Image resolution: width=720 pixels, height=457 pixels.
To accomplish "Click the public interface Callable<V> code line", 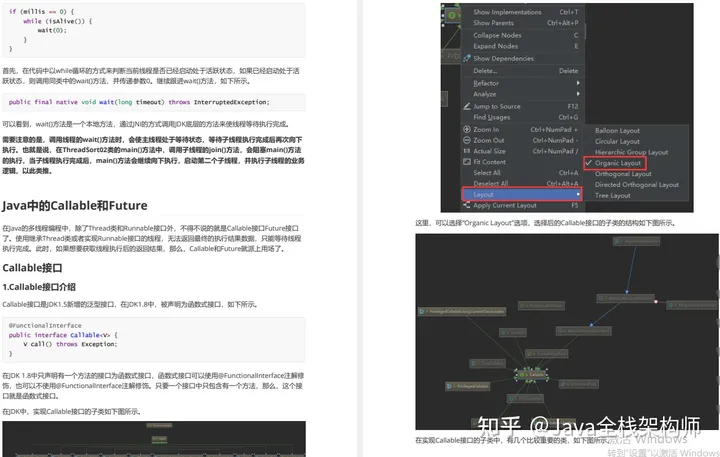I will tap(63, 335).
